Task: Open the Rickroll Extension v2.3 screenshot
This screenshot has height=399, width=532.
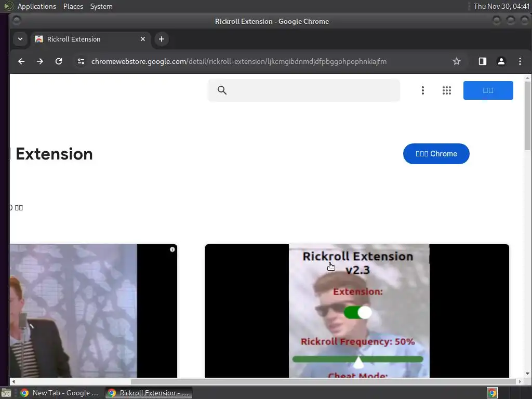Action: click(x=357, y=311)
